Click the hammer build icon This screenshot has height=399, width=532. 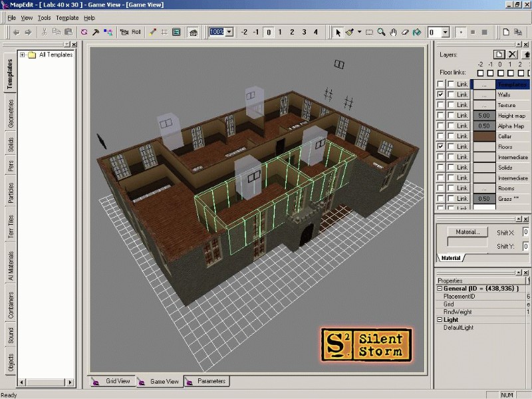pyautogui.click(x=96, y=32)
